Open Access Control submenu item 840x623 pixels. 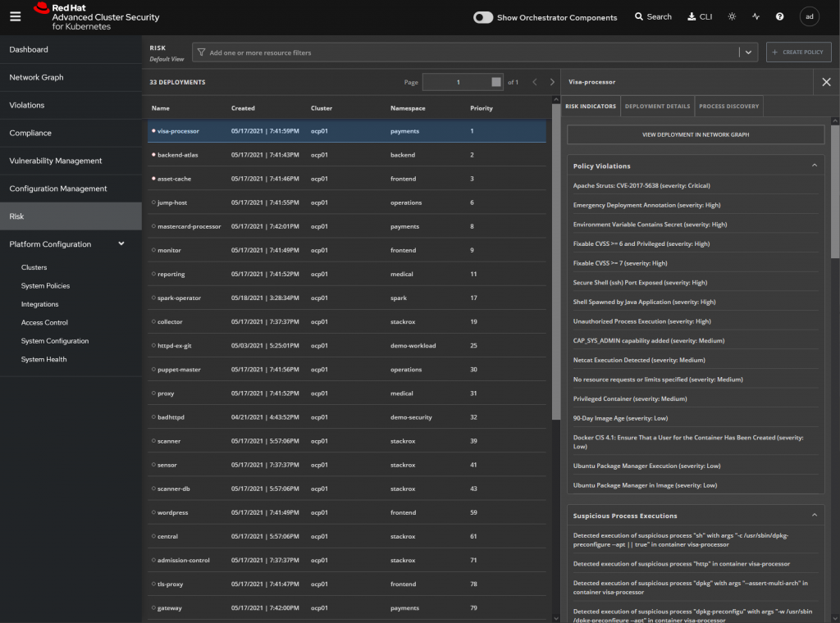click(44, 322)
